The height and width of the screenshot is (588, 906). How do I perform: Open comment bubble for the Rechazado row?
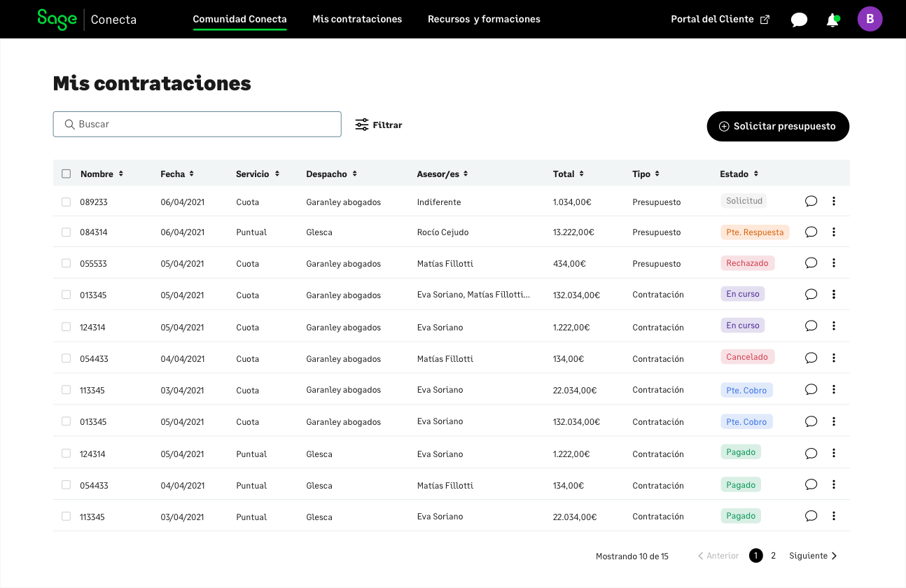point(811,263)
